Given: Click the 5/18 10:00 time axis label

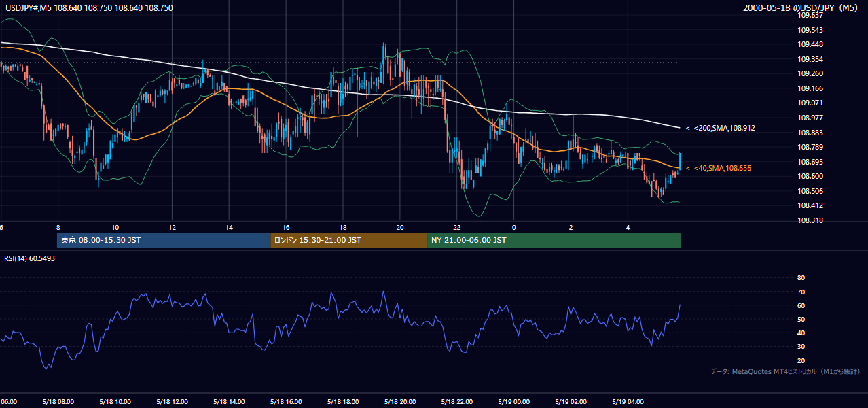Looking at the screenshot, I should (115, 401).
